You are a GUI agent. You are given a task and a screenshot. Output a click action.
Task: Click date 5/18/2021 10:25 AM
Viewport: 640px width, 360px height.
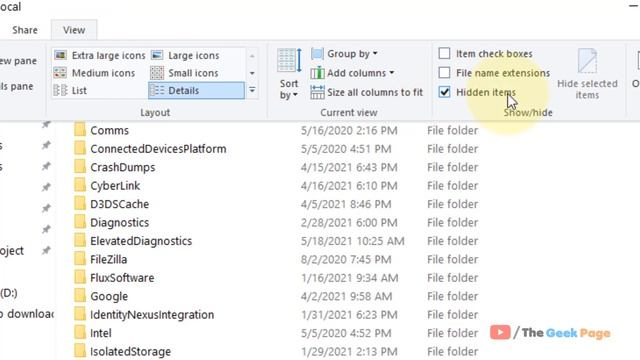point(353,241)
